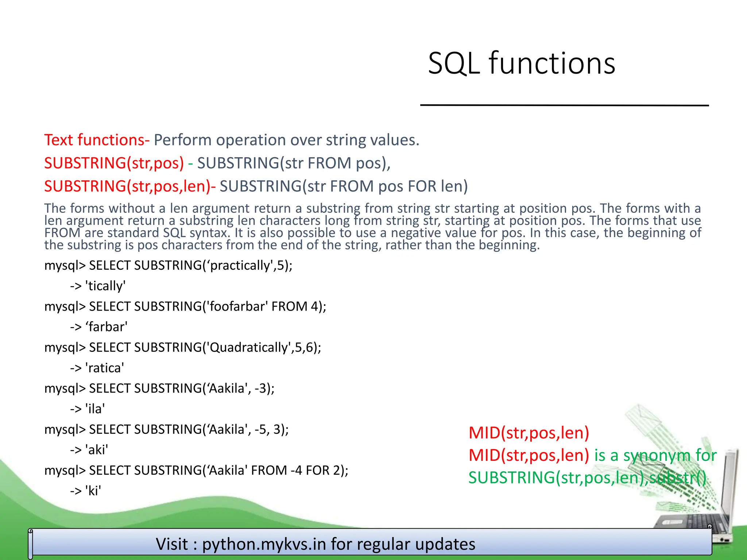The width and height of the screenshot is (747, 560).
Task: Click the 'ratica' result line
Action: point(97,368)
